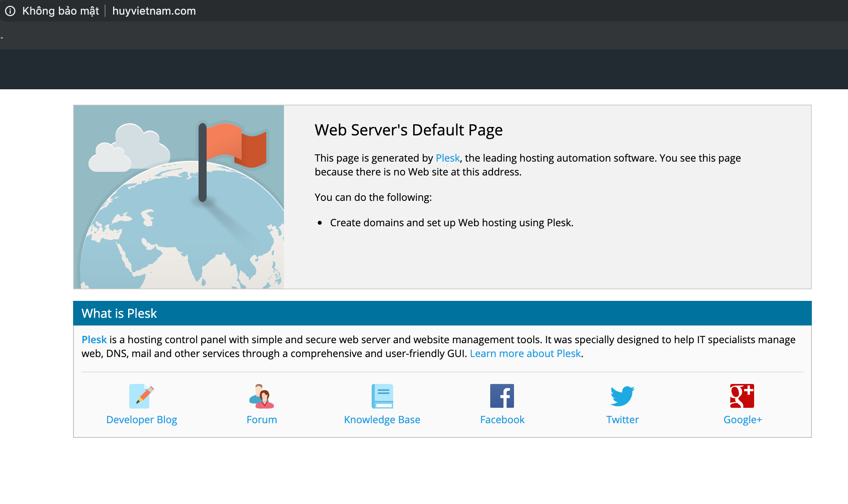Click the huyvietnam.com URL in address bar
Screen dimensions: 848x504
[154, 11]
